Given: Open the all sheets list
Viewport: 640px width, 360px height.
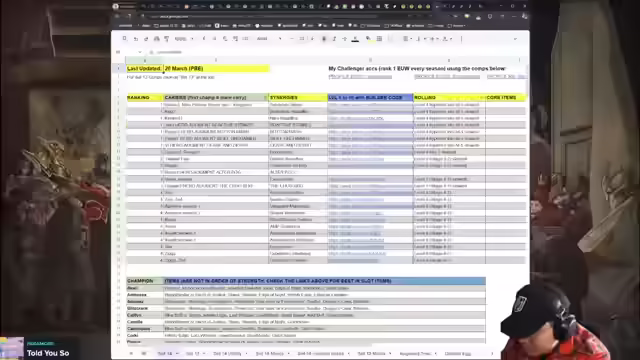Looking at the screenshot, I should [143, 353].
